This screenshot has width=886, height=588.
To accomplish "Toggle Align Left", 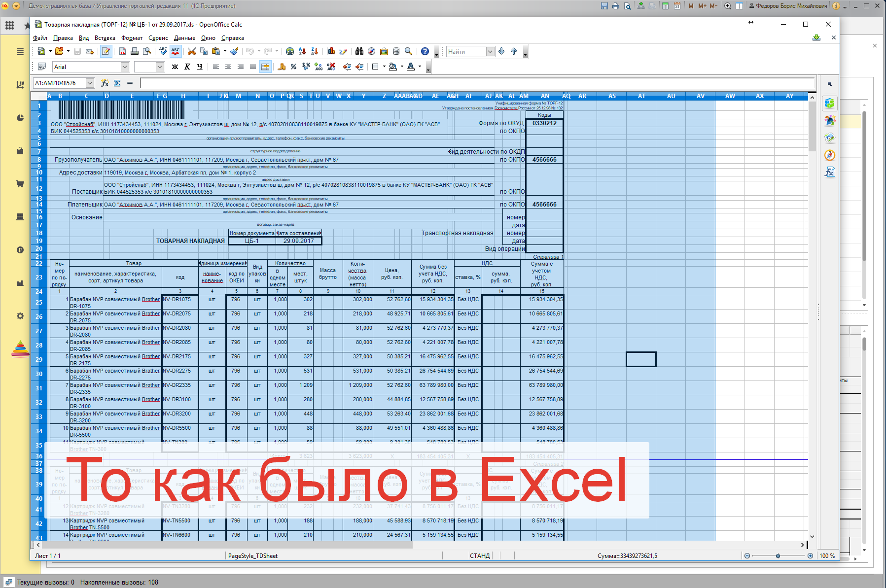I will tap(215, 67).
